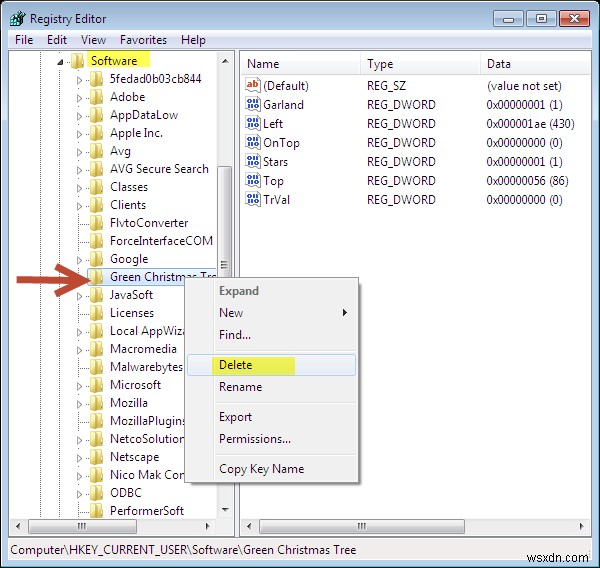Expand the 5fedad0b03cb844 key
The height and width of the screenshot is (568, 600).
[x=79, y=80]
